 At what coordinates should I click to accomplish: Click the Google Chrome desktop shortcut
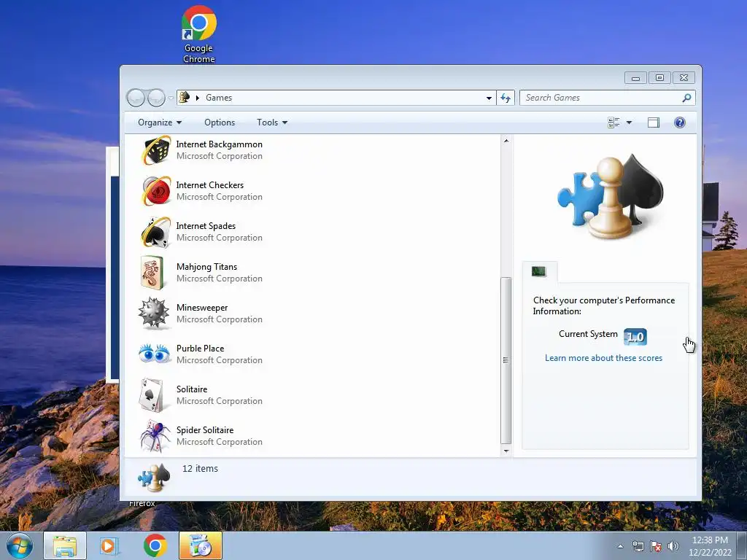point(198,34)
